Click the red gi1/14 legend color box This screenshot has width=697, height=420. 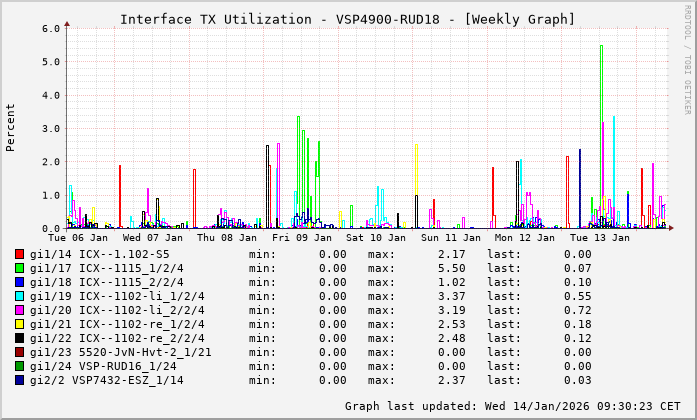pyautogui.click(x=19, y=254)
